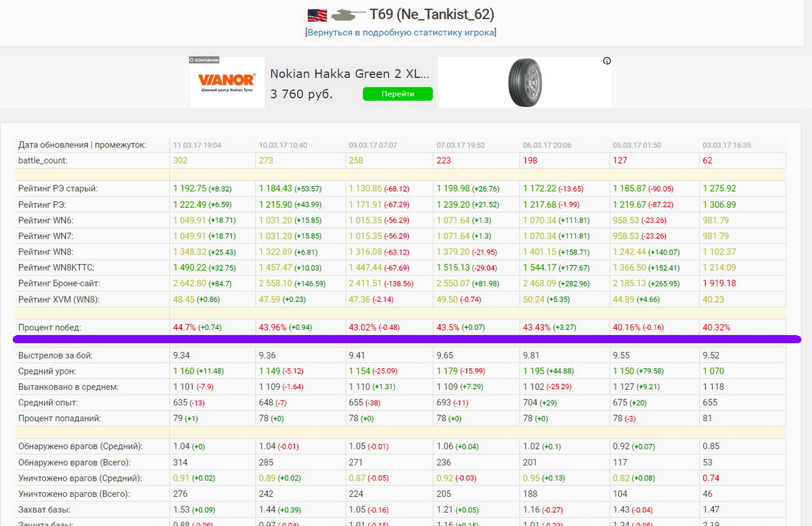The image size is (812, 526).
Task: Click the battle count value 258
Action: 357,160
